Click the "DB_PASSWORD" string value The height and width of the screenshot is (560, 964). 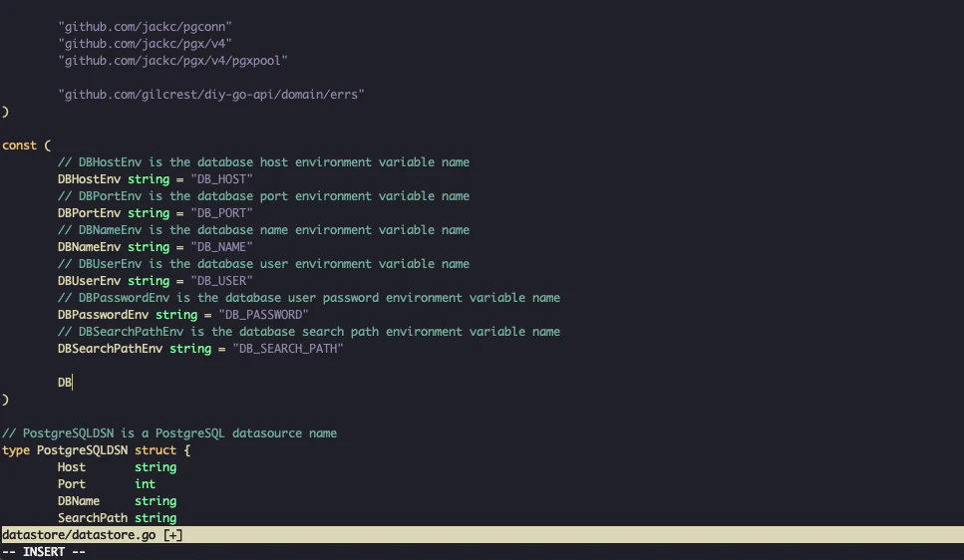pos(263,315)
